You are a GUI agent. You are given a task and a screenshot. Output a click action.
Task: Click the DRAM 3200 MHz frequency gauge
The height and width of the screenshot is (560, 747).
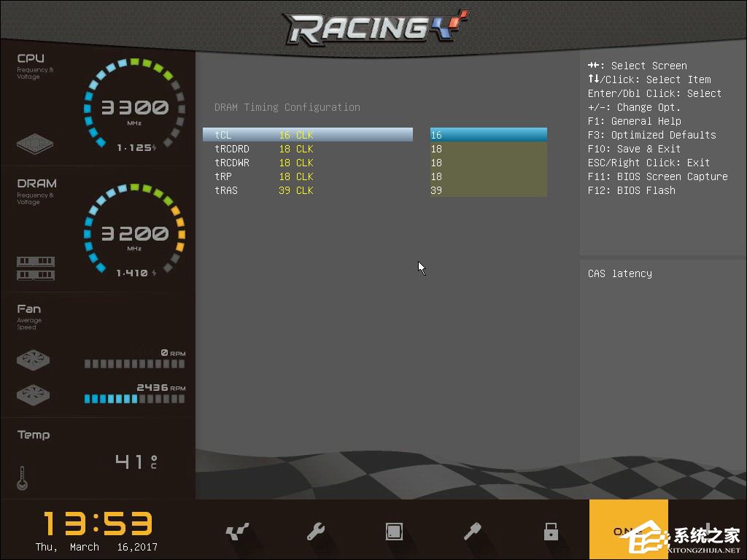133,232
